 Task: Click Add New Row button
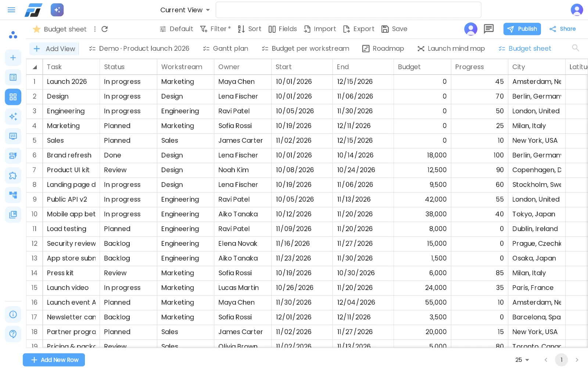(x=54, y=360)
